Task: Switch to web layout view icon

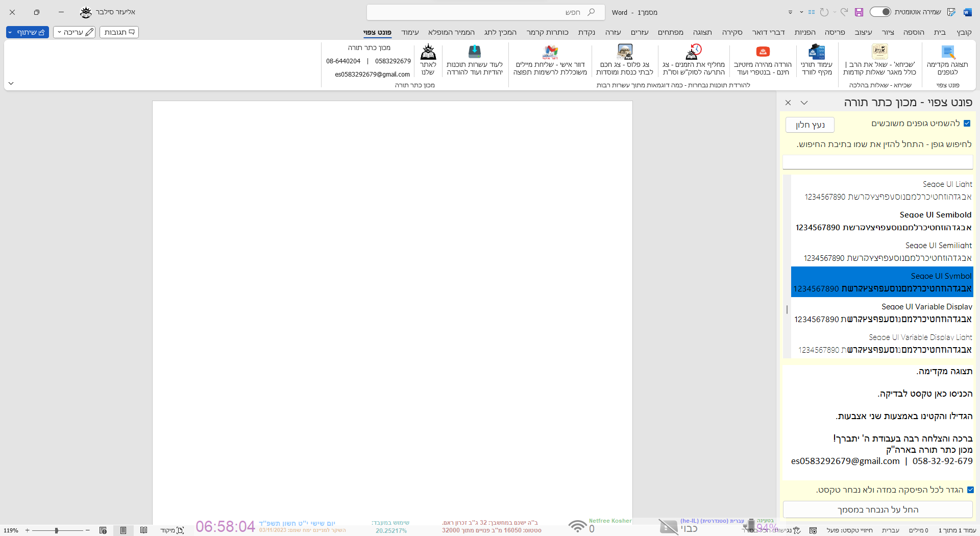Action: click(103, 530)
